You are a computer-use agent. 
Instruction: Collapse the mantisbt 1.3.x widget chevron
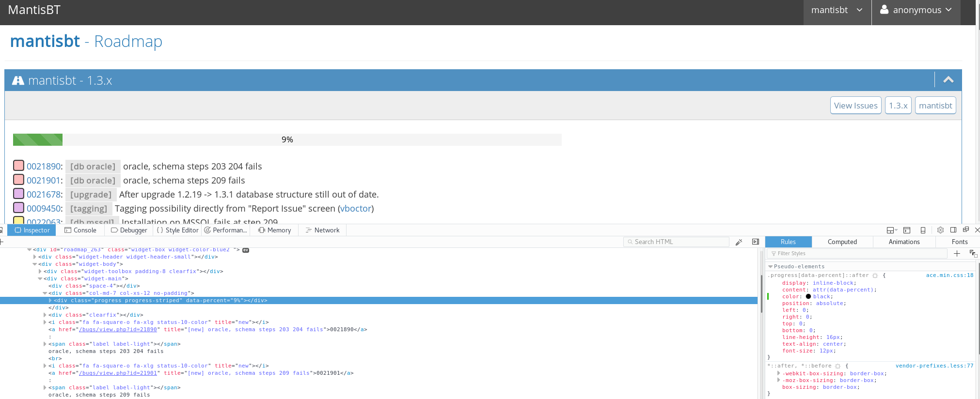click(x=948, y=80)
